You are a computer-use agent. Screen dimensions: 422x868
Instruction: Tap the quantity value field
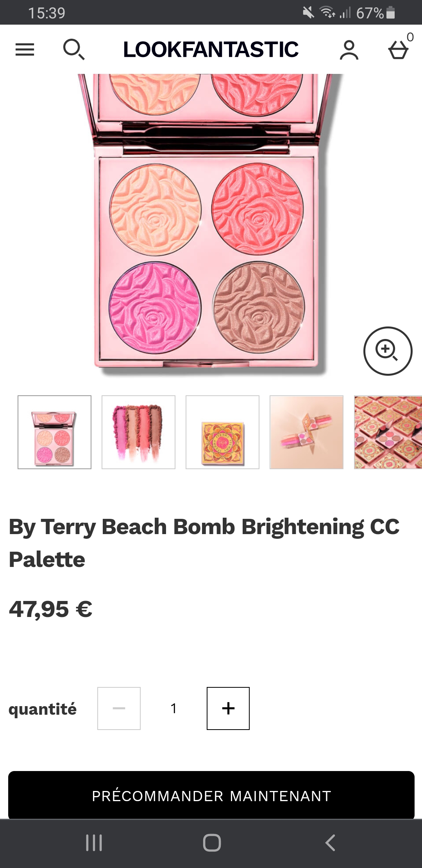173,708
